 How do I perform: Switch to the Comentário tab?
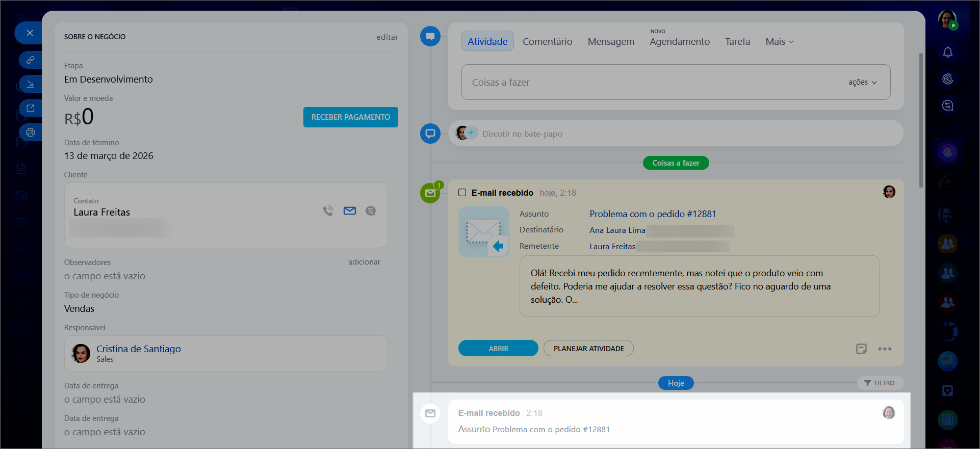[x=547, y=41]
